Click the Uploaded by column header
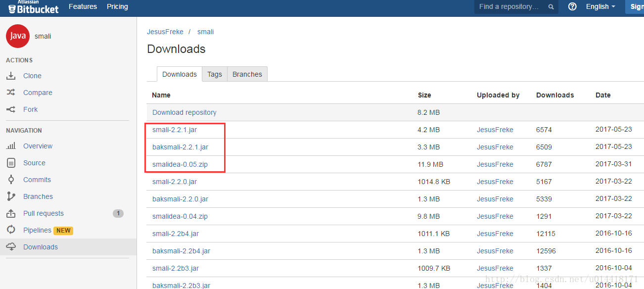 (x=498, y=95)
